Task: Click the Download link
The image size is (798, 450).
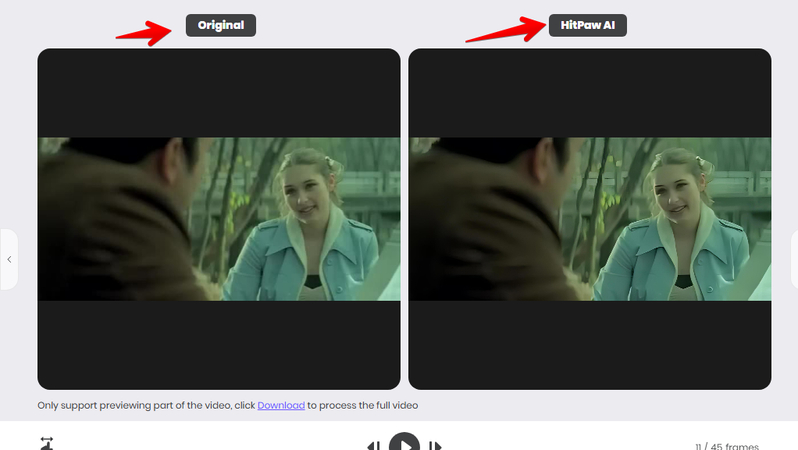Action: pyautogui.click(x=281, y=405)
